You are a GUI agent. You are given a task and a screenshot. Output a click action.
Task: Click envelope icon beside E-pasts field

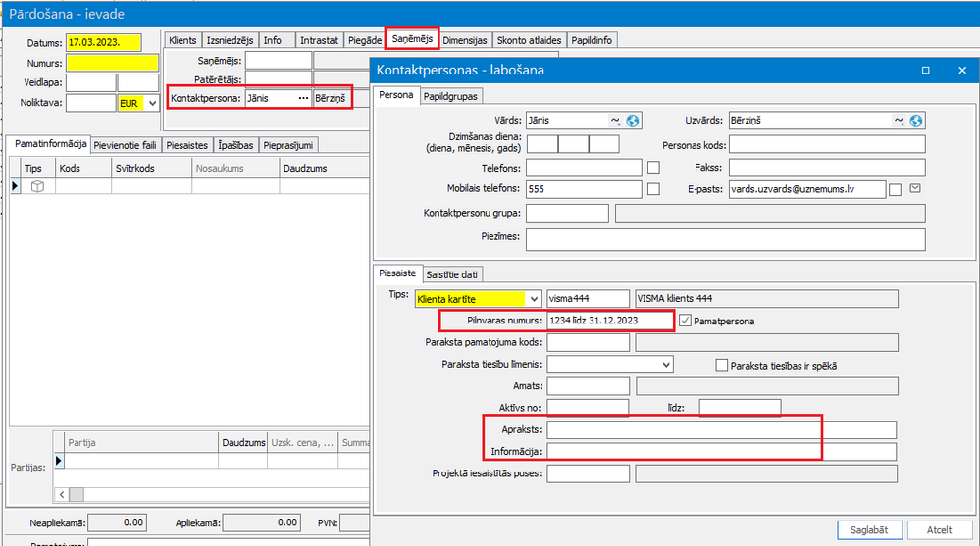(x=915, y=188)
